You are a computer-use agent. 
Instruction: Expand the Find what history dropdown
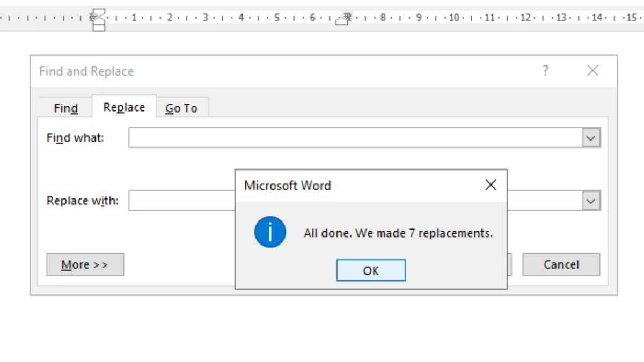[590, 137]
